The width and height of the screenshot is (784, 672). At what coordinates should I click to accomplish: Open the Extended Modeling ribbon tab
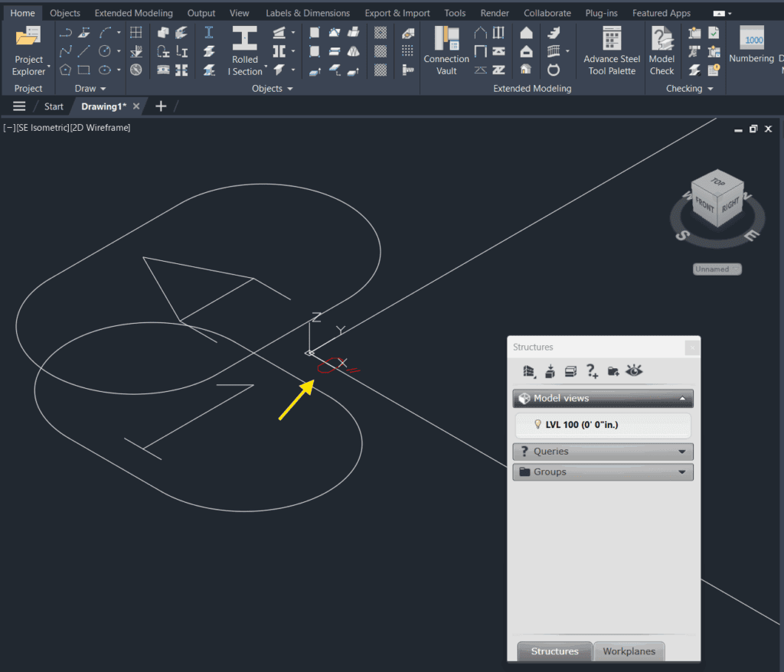tap(133, 13)
